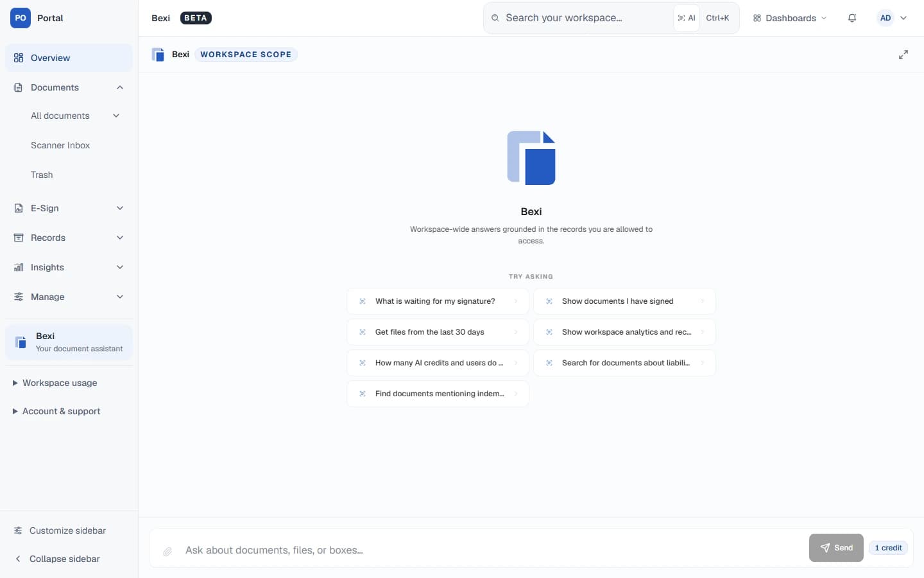Open the AD user avatar menu

coord(886,18)
